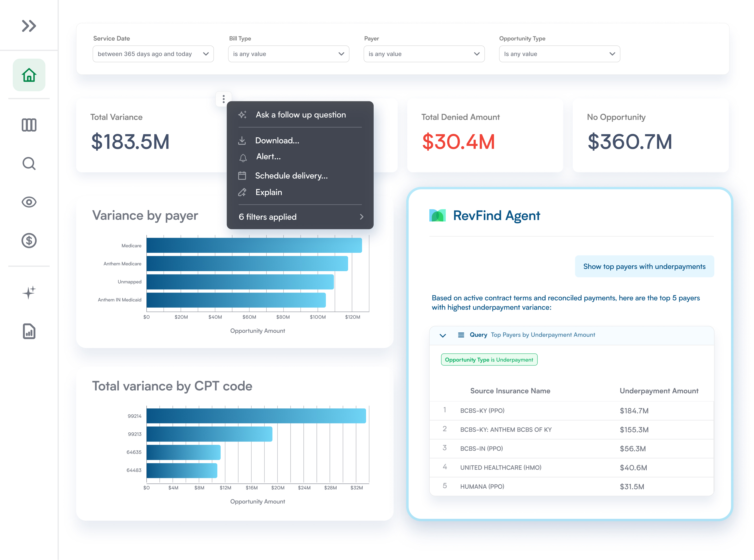
Task: Click the $183.5M Total Variance value
Action: tap(130, 142)
